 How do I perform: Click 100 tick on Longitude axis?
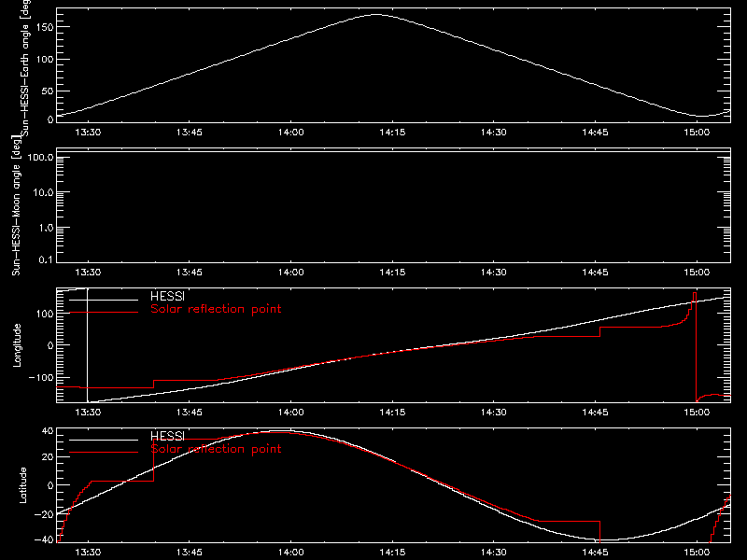47,314
